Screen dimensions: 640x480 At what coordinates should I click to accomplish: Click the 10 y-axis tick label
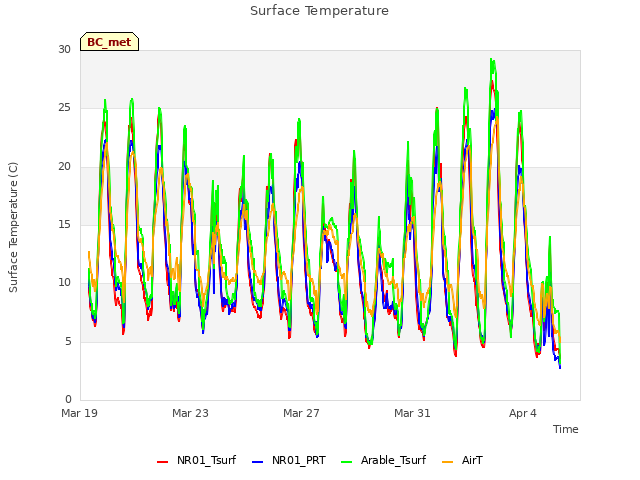point(64,282)
